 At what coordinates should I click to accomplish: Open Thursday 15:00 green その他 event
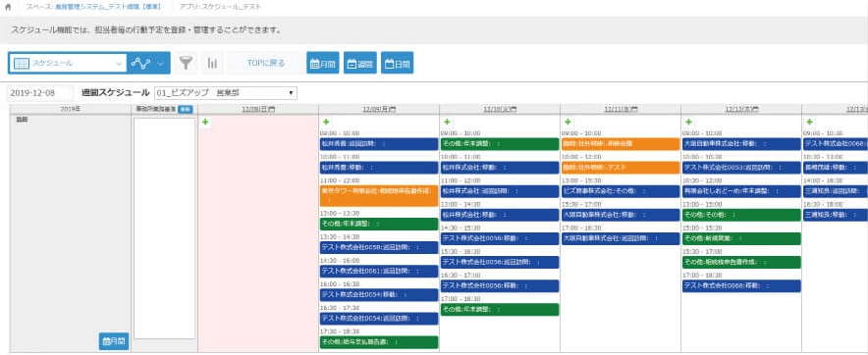coord(741,238)
